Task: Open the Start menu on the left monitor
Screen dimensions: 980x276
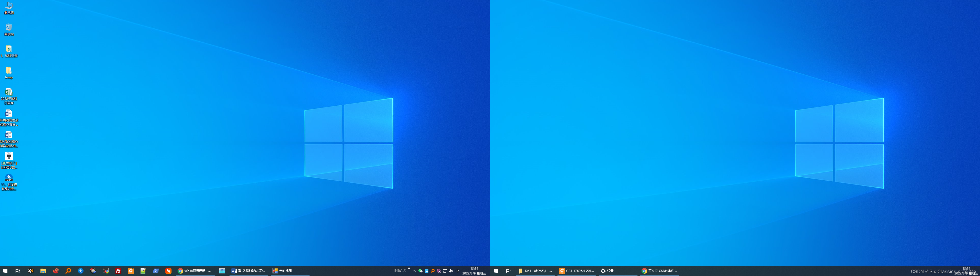Action: click(x=5, y=271)
